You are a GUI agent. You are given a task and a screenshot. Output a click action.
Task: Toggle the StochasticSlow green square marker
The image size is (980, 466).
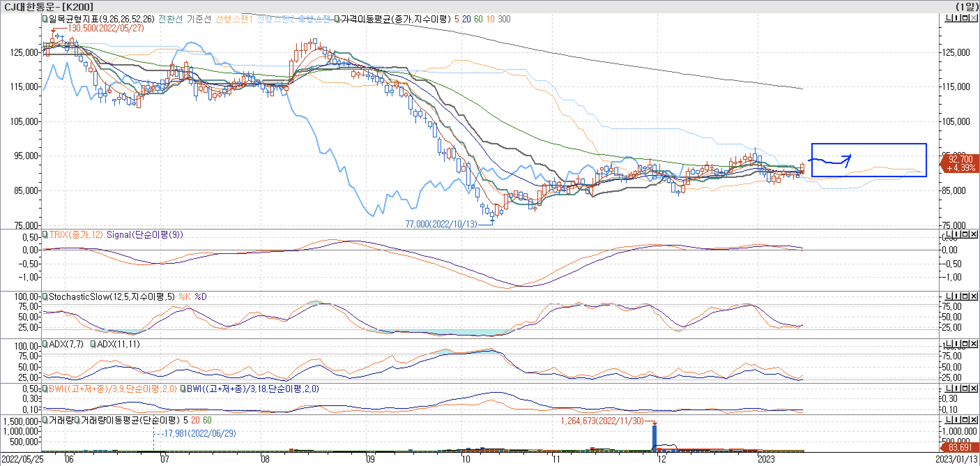pyautogui.click(x=45, y=296)
